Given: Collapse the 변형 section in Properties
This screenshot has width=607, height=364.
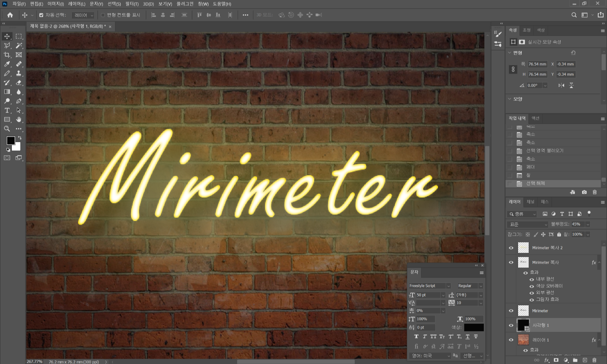Looking at the screenshot, I should pyautogui.click(x=510, y=52).
